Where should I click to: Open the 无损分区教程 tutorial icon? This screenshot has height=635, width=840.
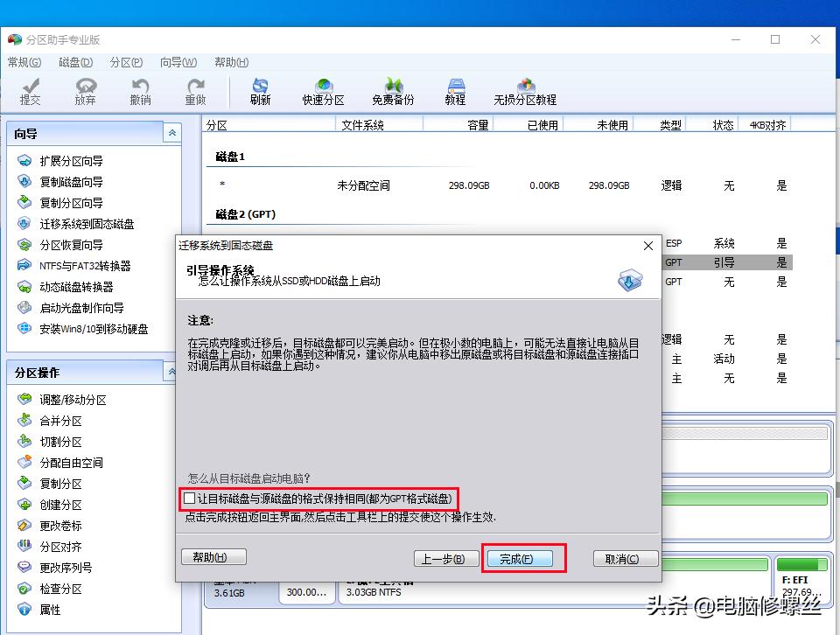pyautogui.click(x=526, y=91)
